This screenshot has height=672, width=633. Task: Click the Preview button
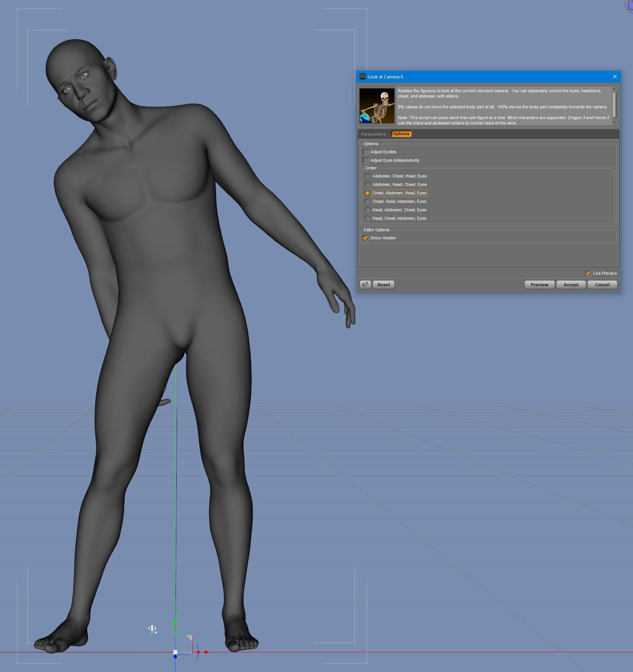[539, 285]
